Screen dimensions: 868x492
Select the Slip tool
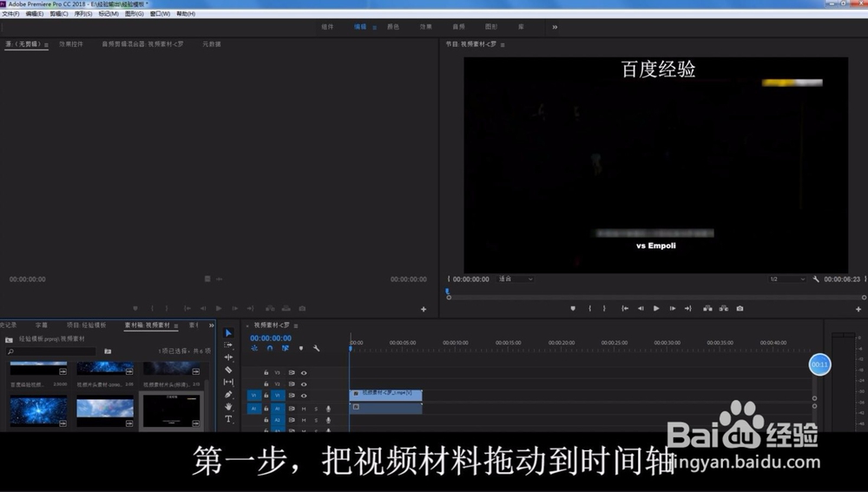(228, 382)
